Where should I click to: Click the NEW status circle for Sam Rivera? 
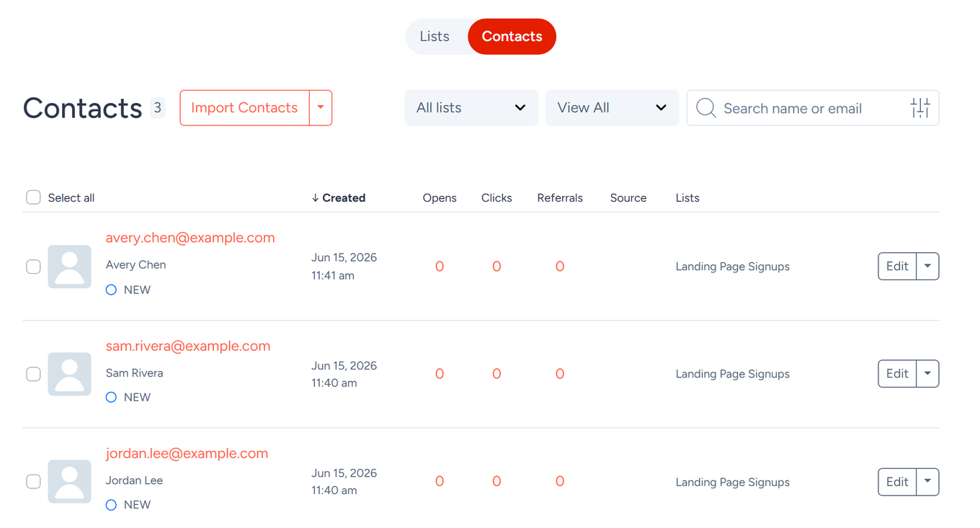coord(111,397)
